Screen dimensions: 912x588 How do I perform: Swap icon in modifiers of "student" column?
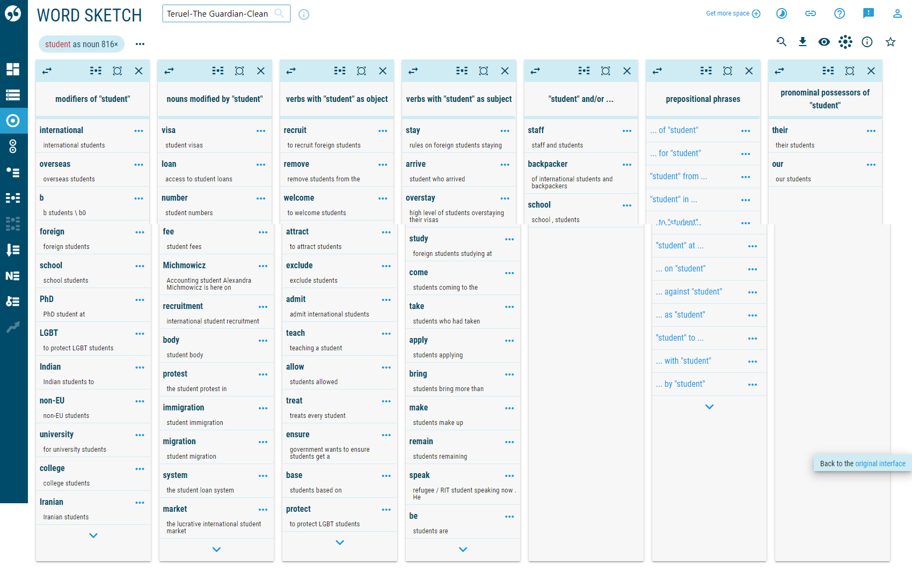coord(47,71)
